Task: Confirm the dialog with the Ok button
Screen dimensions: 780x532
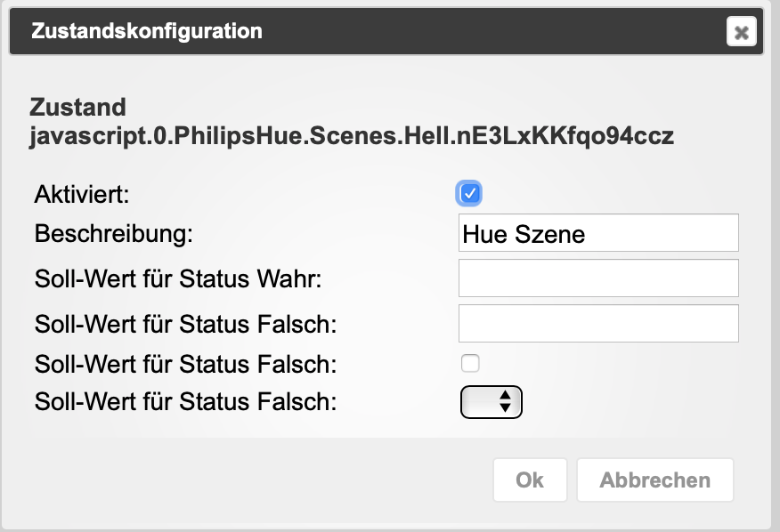Action: [530, 480]
